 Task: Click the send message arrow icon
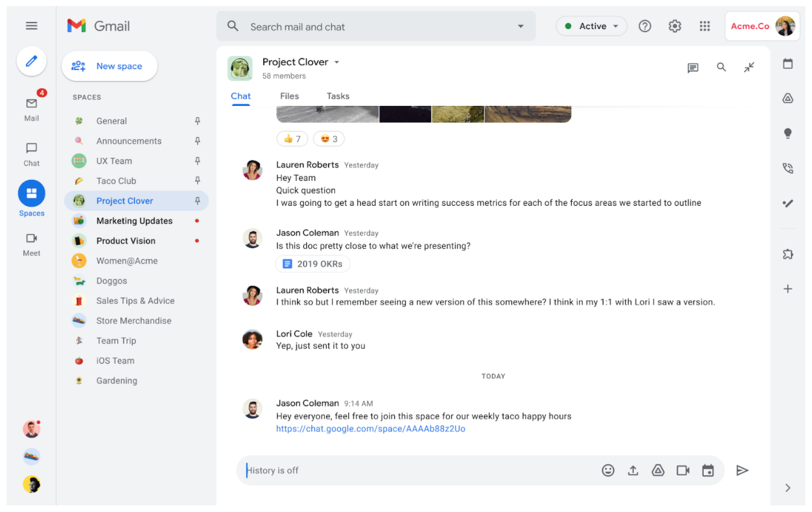(x=742, y=470)
